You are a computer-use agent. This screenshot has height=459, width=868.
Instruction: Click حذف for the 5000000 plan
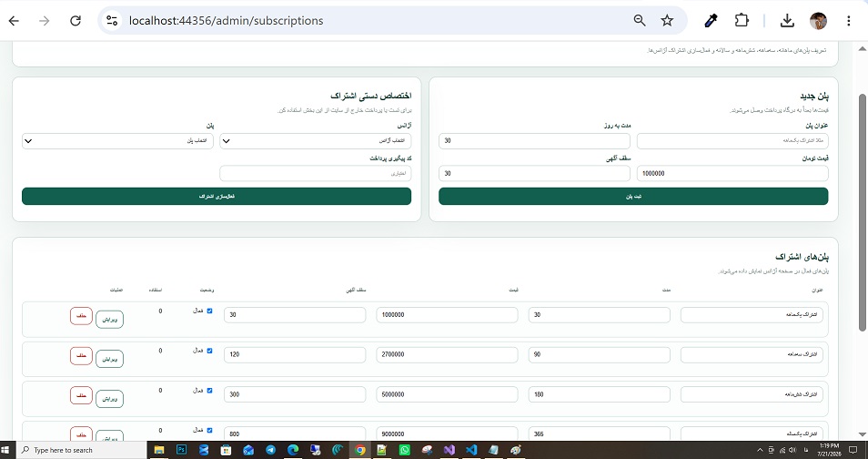click(x=81, y=396)
